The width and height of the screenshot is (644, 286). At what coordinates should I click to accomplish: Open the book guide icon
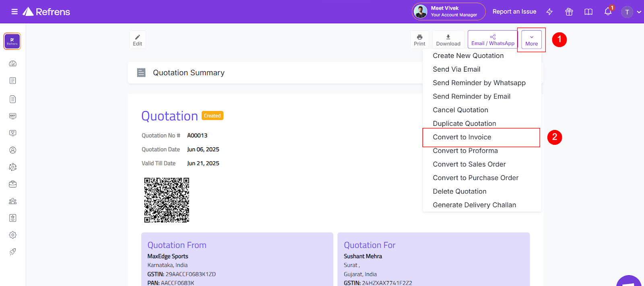[588, 12]
